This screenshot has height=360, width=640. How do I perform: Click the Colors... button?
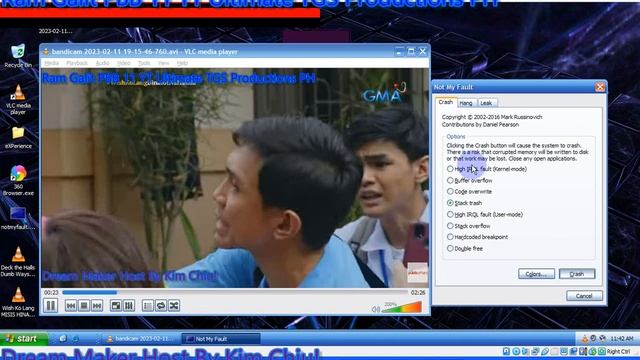[536, 274]
